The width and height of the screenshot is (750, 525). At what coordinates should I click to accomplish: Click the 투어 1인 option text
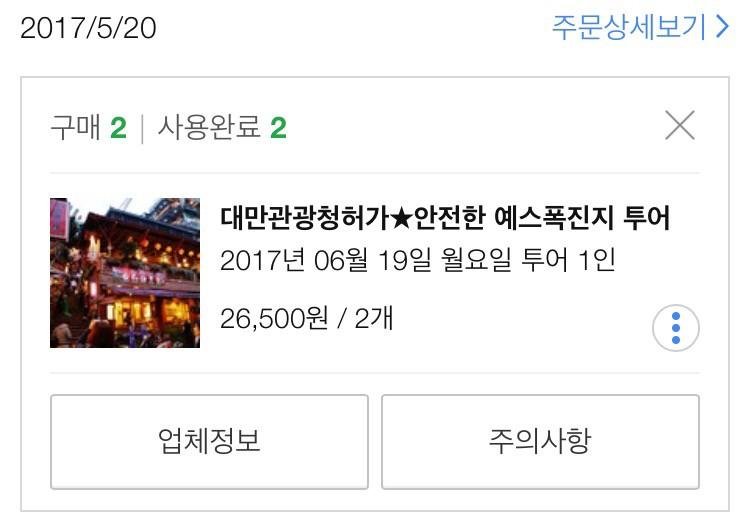(568, 261)
